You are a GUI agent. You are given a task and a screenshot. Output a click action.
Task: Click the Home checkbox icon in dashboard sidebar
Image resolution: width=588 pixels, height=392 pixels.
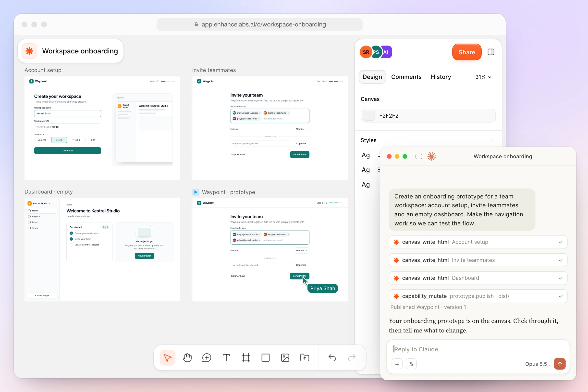[29, 211]
